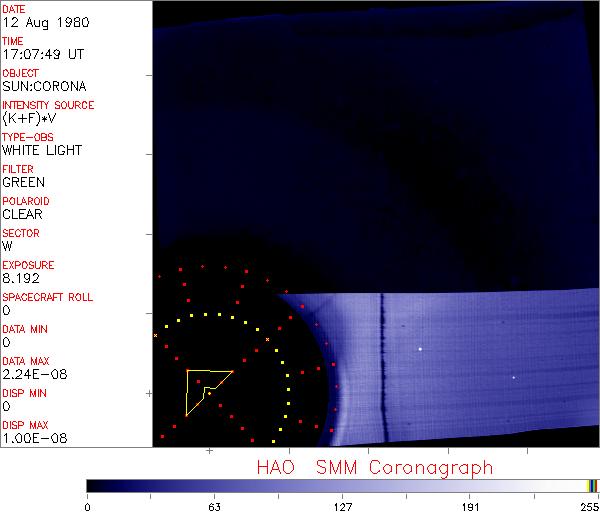Viewport: 600px width, 512px height.
Task: Click the '63' tick label under color bar
Action: point(213,505)
